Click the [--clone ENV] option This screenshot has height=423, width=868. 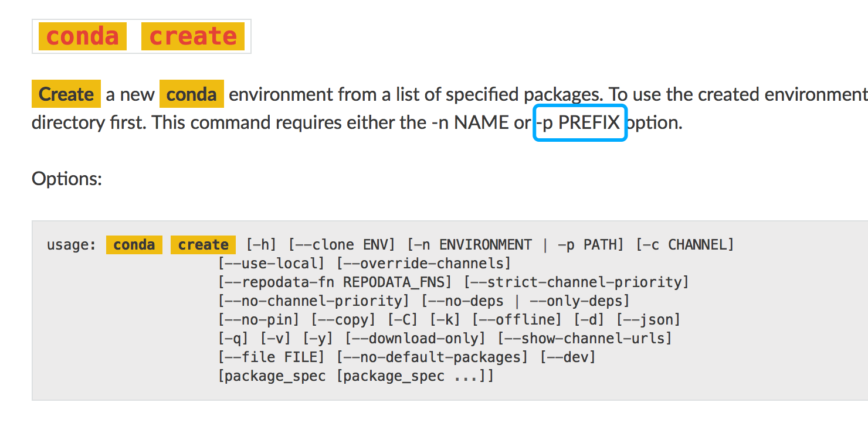(x=343, y=244)
